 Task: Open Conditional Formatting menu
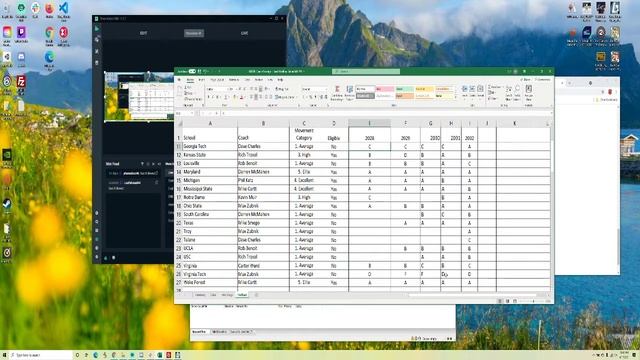(337, 93)
